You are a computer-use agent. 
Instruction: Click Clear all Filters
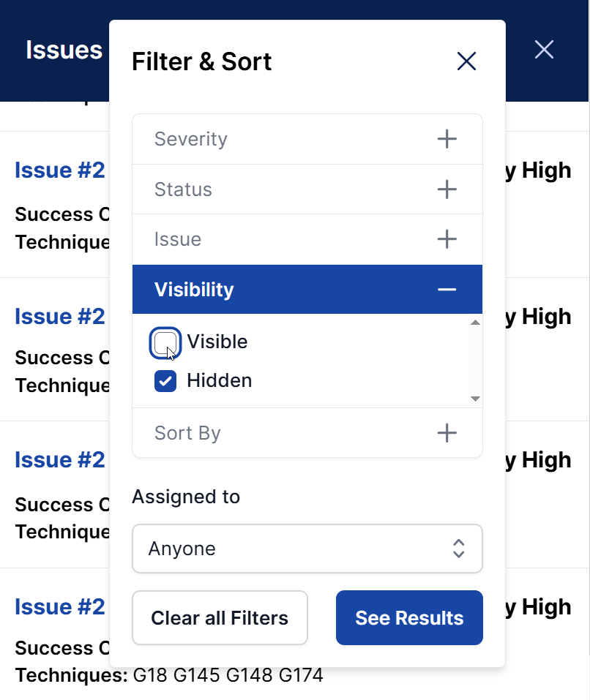[x=220, y=617]
